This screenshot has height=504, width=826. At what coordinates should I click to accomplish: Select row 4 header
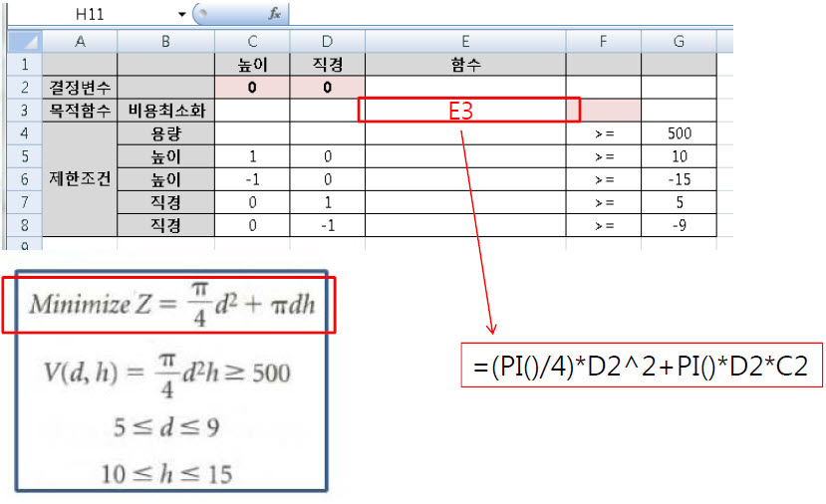25,133
